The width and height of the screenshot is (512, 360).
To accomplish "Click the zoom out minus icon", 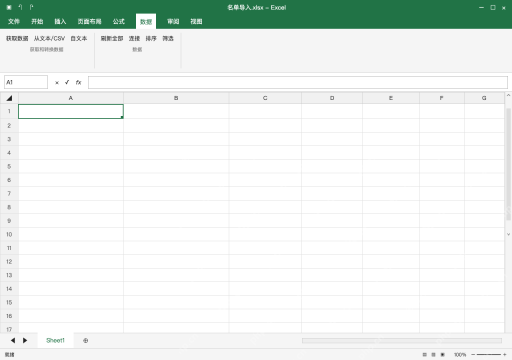I will point(473,354).
